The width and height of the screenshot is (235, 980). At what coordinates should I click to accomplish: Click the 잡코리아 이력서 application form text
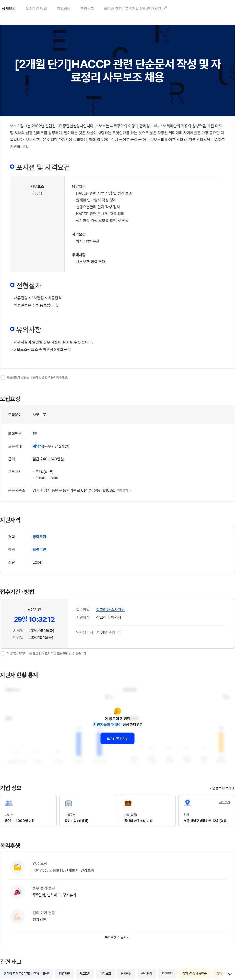108,617
